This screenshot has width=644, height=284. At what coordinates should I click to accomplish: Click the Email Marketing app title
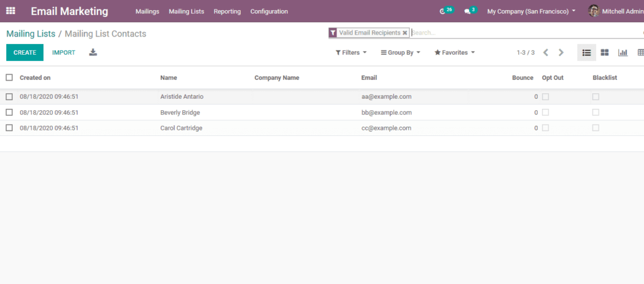(69, 11)
